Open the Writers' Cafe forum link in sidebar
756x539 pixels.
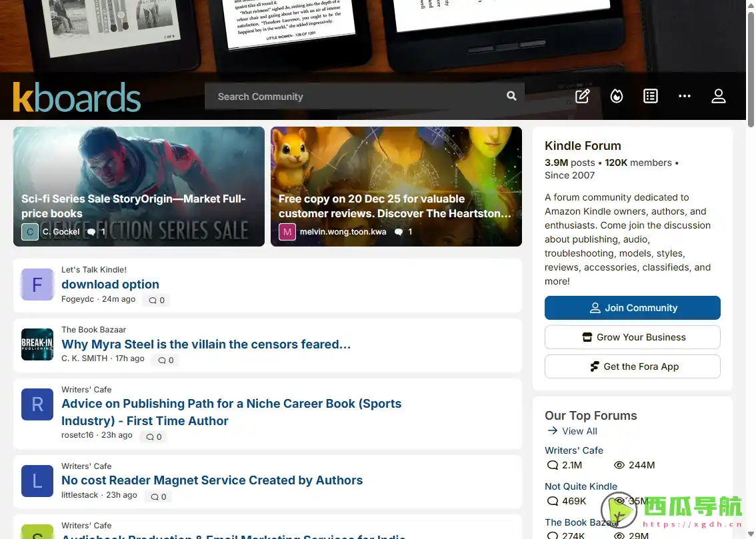(573, 450)
